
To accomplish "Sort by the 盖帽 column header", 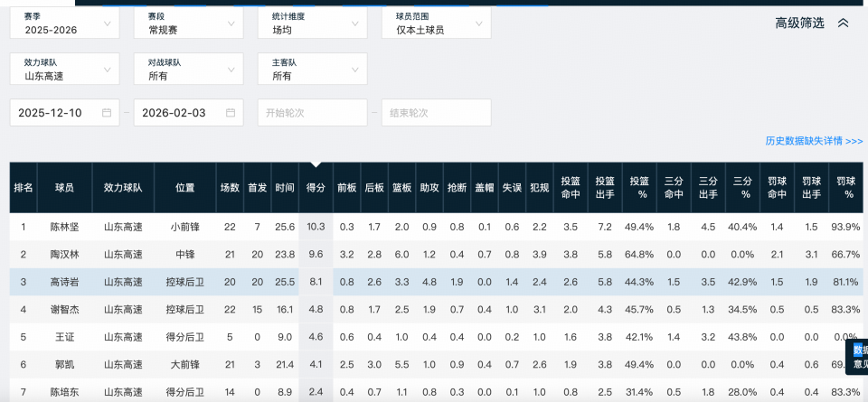I will (x=485, y=188).
